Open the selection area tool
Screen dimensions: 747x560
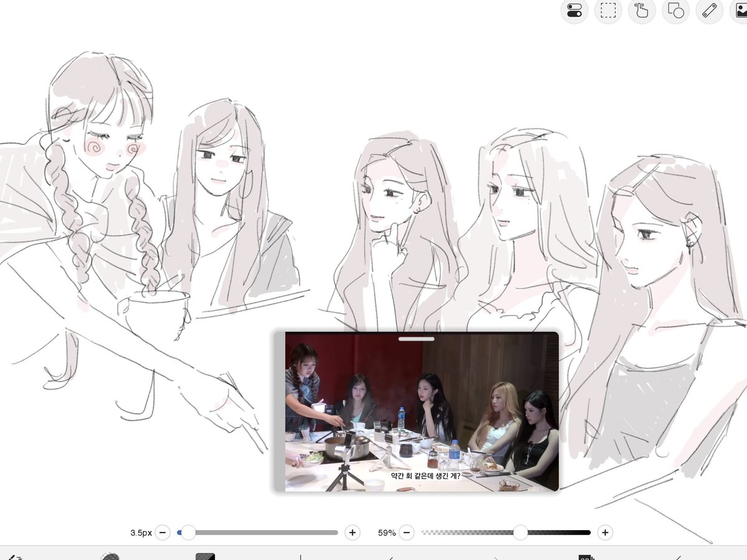608,11
